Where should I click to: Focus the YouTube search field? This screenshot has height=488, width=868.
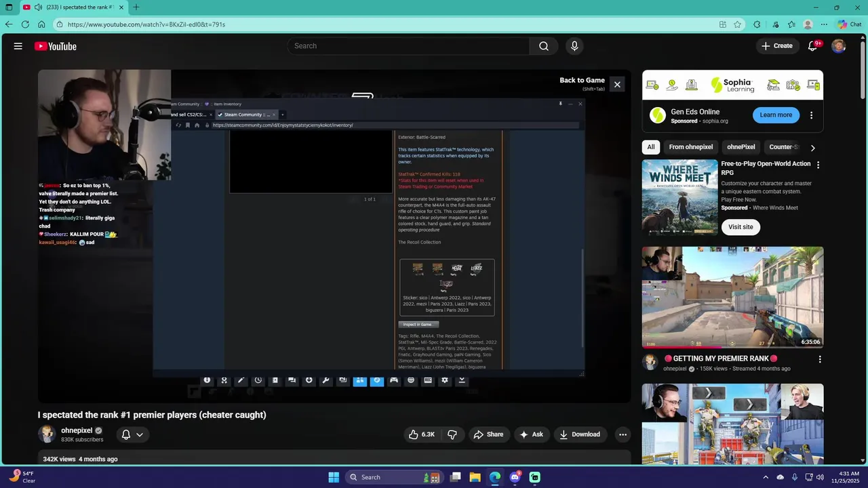tap(408, 46)
